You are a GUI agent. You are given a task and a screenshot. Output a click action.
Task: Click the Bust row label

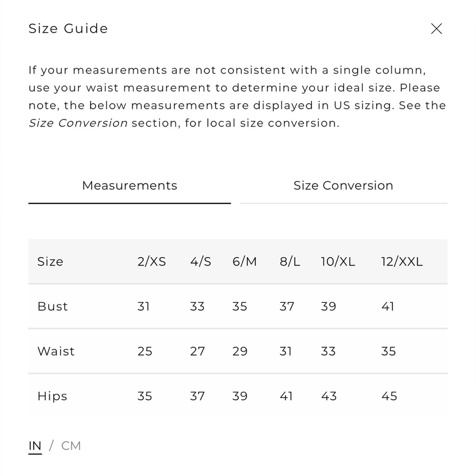click(x=52, y=306)
